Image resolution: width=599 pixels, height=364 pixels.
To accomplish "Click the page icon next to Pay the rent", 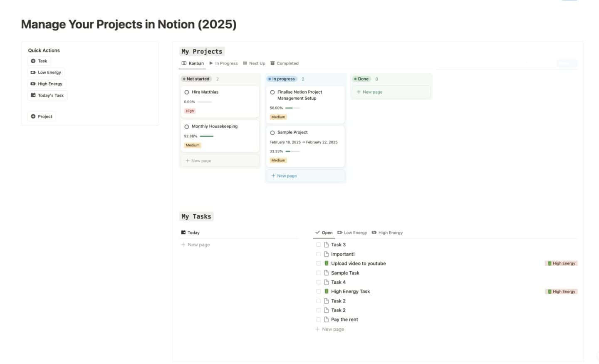I will pos(327,319).
